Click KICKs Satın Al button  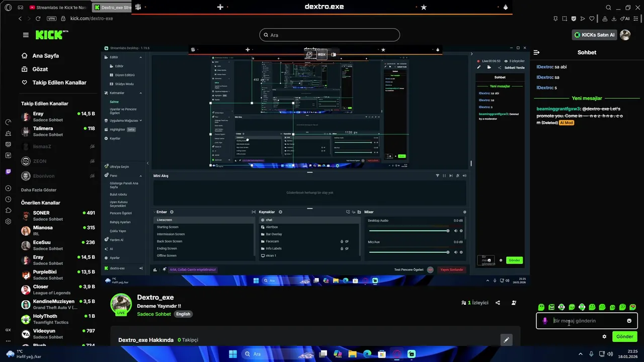click(594, 35)
